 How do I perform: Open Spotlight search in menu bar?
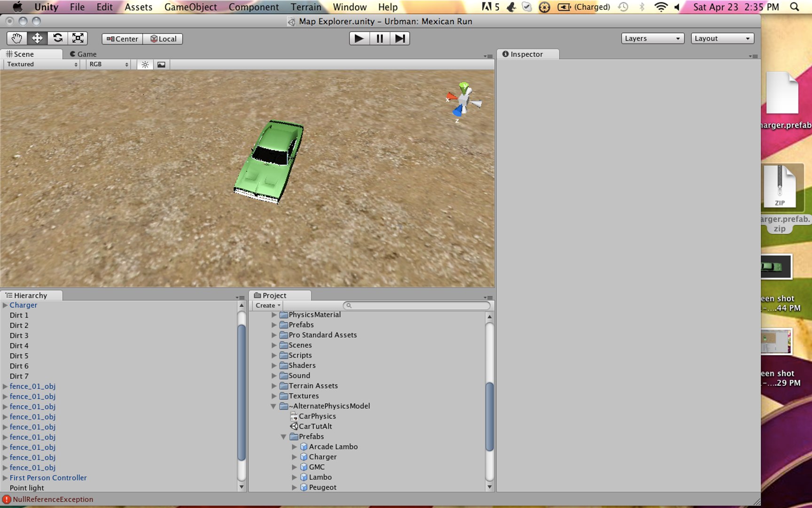click(794, 7)
